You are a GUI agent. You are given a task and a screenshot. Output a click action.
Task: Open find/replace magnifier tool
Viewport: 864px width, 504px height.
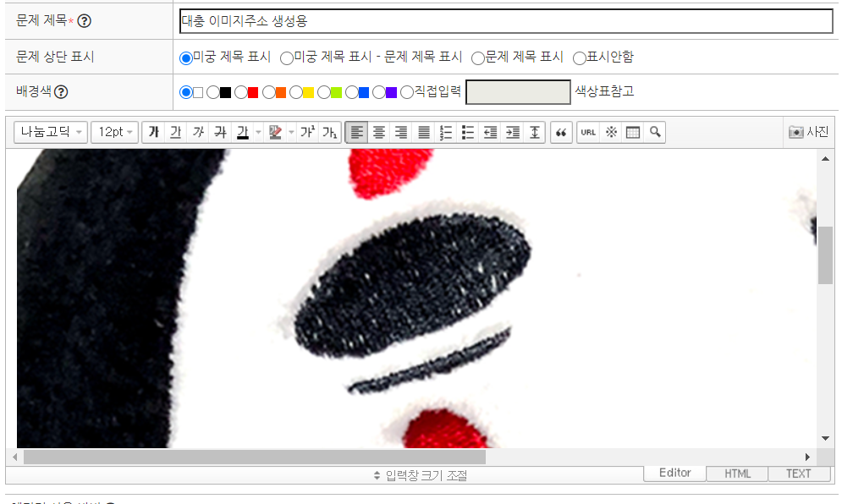pyautogui.click(x=655, y=132)
